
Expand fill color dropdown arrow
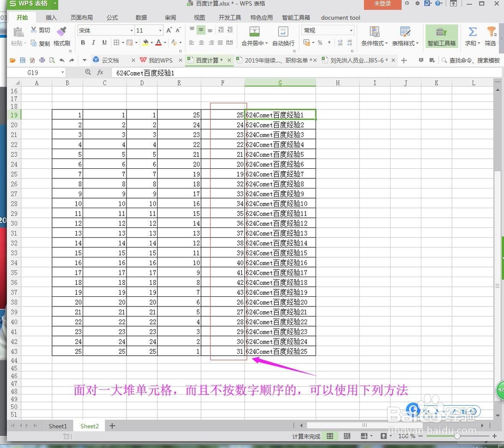[x=152, y=42]
